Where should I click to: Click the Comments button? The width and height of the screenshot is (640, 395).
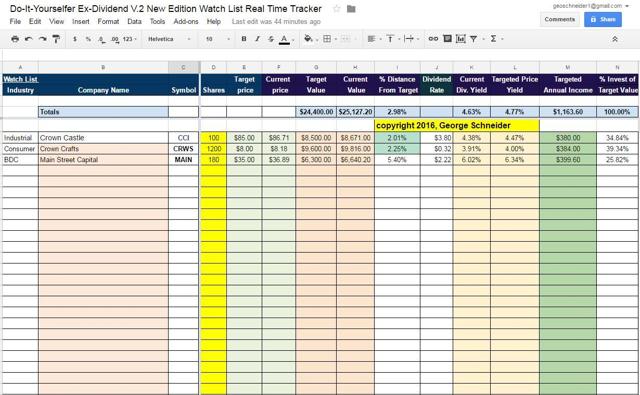(x=560, y=19)
